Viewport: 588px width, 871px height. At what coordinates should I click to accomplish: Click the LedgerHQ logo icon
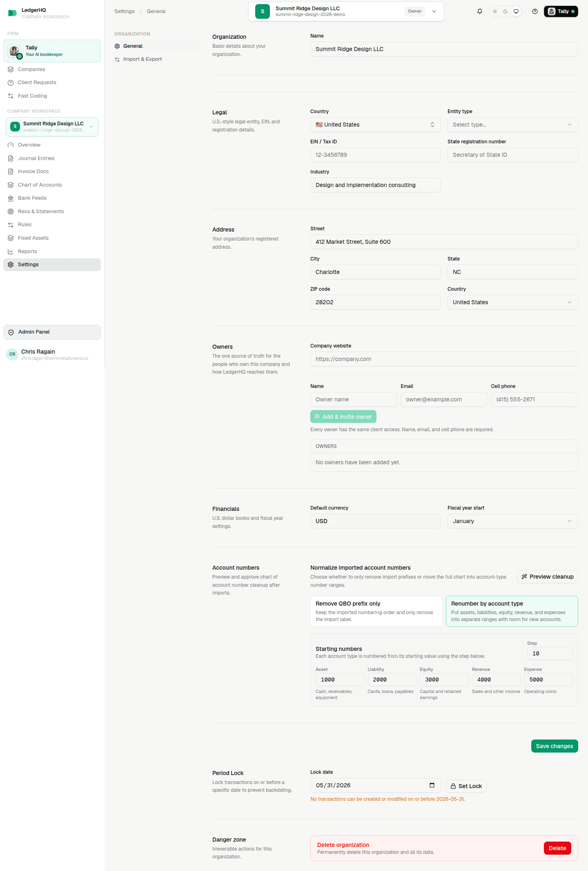click(x=12, y=13)
